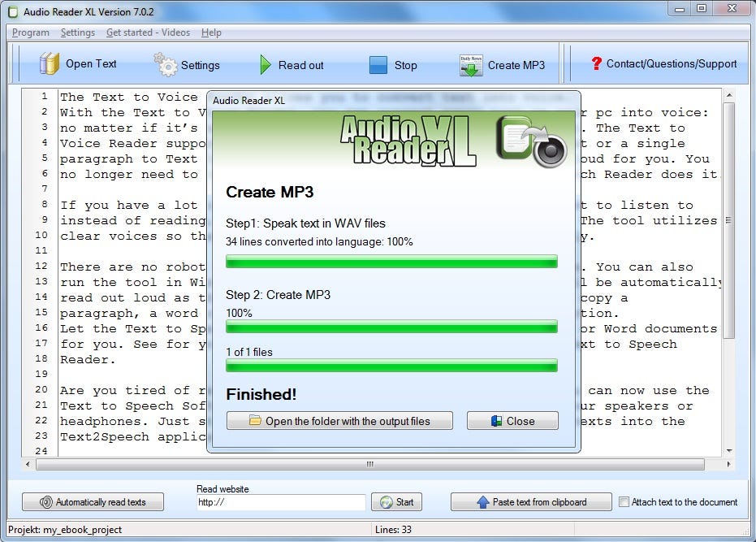
Task: Close the Create MP3 dialog
Action: (512, 420)
